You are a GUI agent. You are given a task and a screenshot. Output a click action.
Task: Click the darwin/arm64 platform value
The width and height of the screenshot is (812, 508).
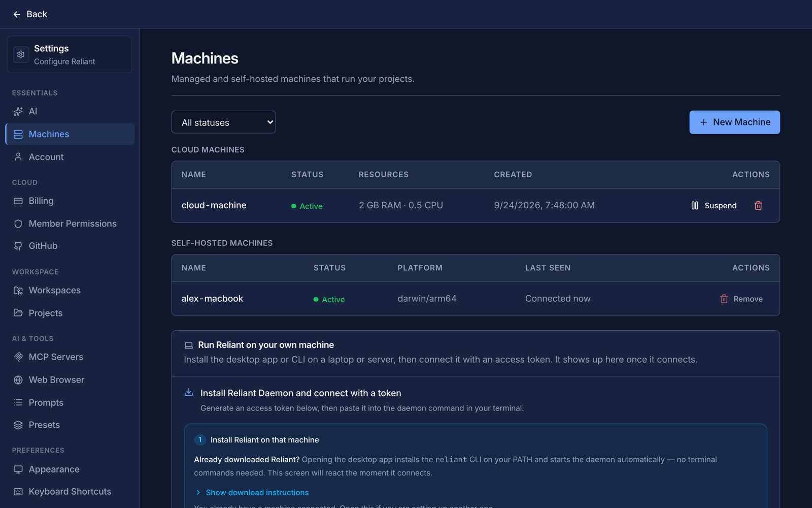[x=427, y=299]
